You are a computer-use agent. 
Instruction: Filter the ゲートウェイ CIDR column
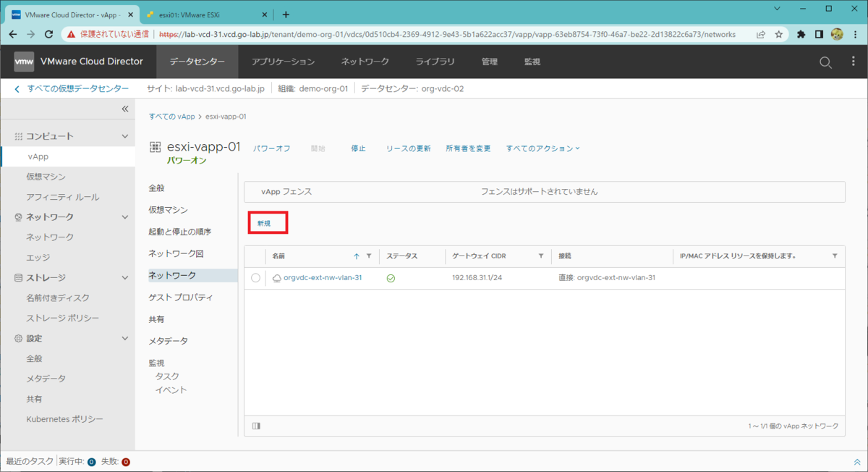pyautogui.click(x=541, y=256)
